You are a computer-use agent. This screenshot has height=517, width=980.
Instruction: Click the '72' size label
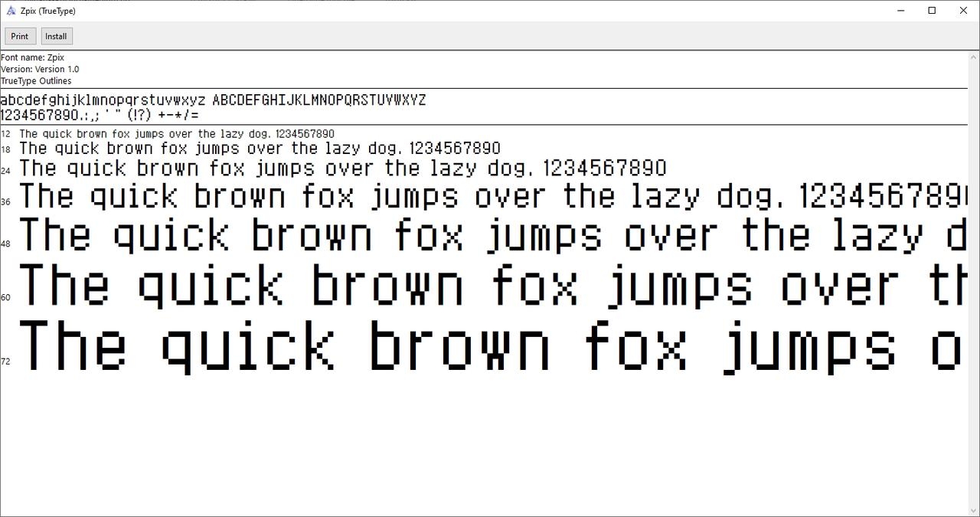pos(5,362)
